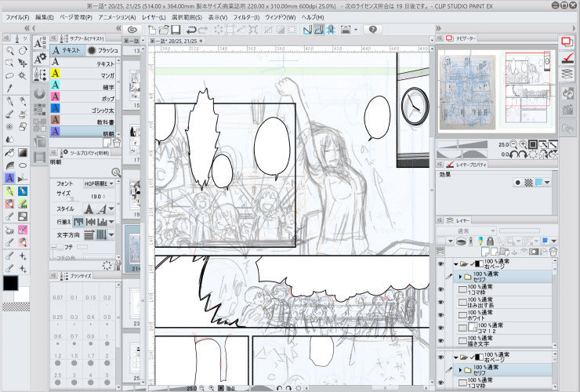Viewport: 580px width, 392px height.
Task: Open ファイル(F) menu
Action: click(17, 17)
